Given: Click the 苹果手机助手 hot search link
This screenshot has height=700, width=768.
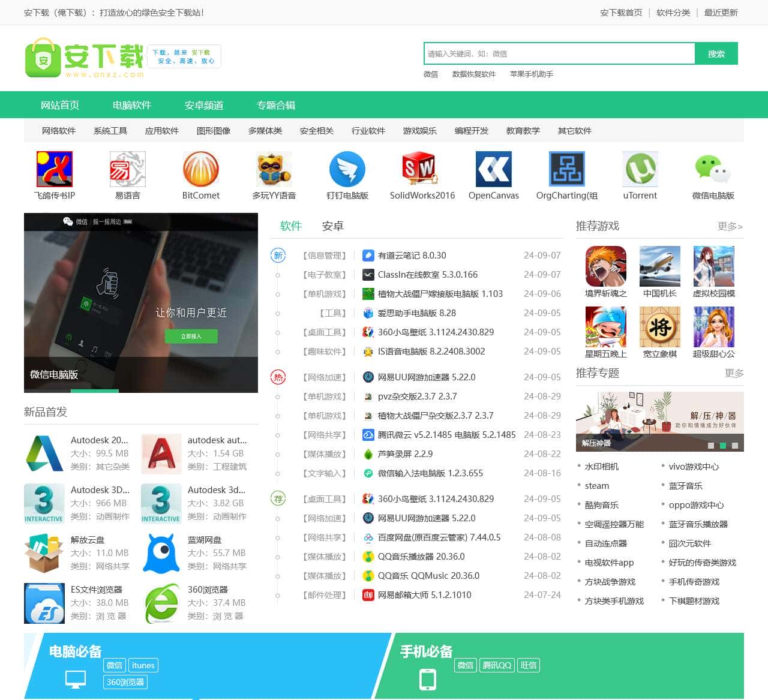Looking at the screenshot, I should (532, 74).
